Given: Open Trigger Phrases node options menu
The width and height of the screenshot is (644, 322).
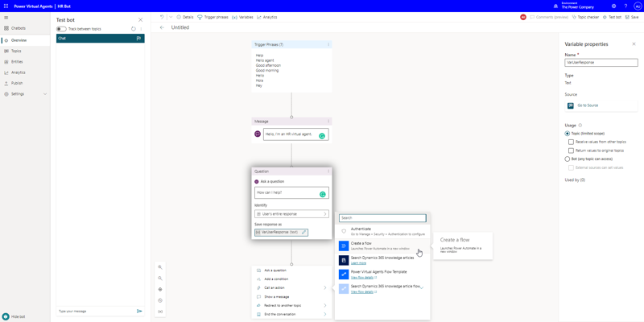Looking at the screenshot, I should point(328,44).
